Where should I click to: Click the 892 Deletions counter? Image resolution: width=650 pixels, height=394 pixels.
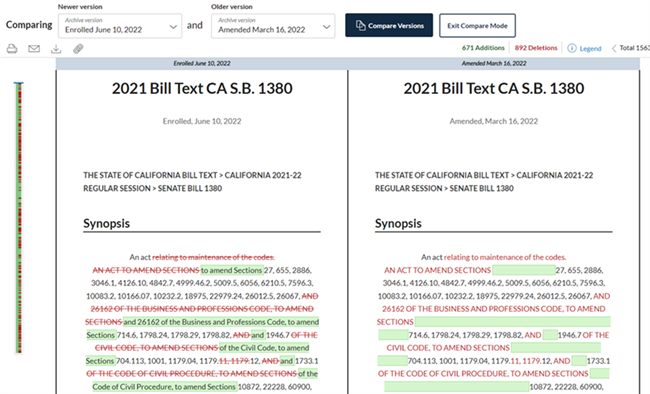(x=536, y=48)
